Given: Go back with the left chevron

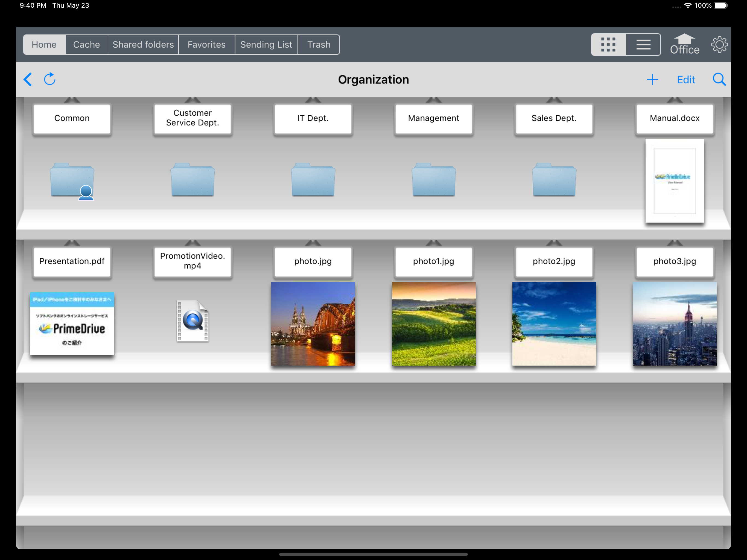Looking at the screenshot, I should pos(28,79).
